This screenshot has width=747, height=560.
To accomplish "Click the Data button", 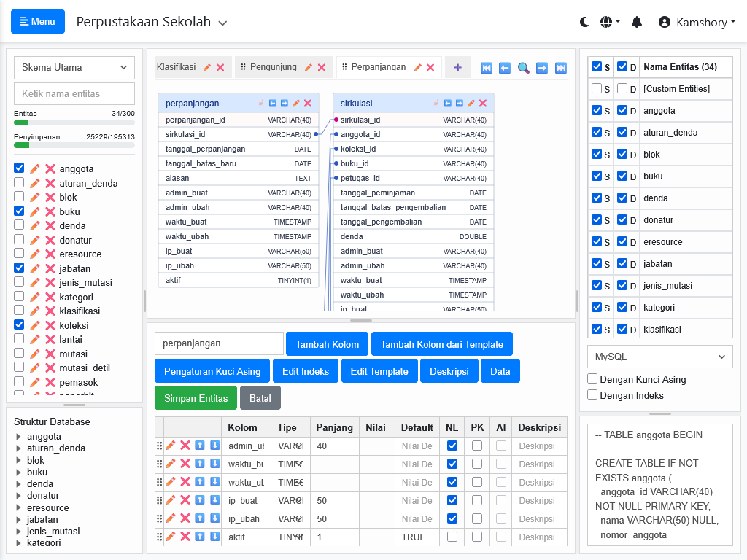I will point(500,371).
